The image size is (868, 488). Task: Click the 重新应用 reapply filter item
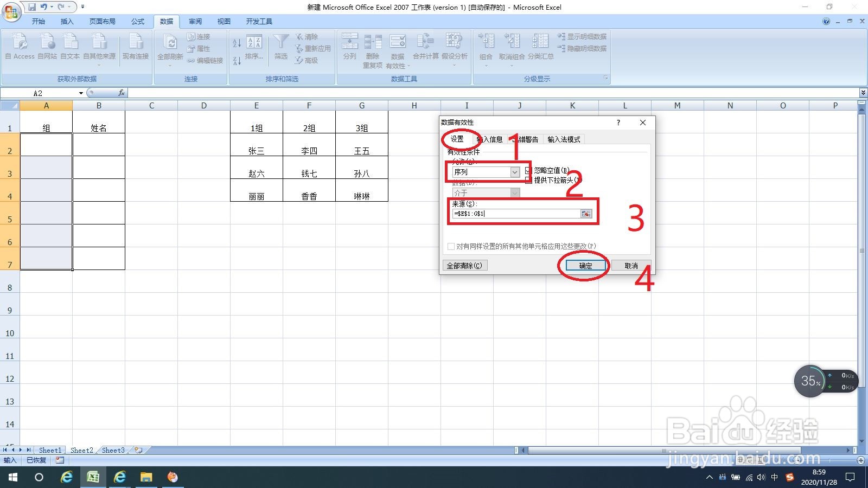pyautogui.click(x=313, y=48)
